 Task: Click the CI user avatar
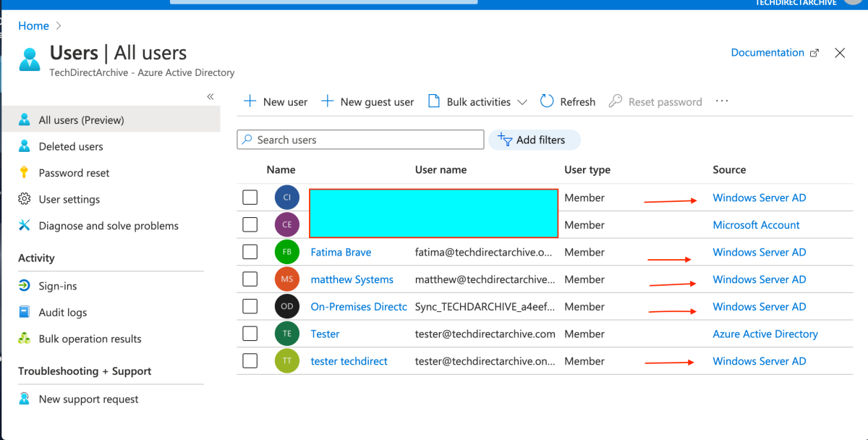pyautogui.click(x=287, y=198)
